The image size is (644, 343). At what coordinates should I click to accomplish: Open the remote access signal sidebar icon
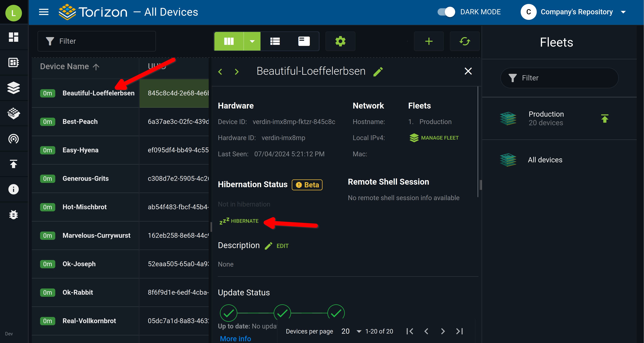[x=13, y=139]
